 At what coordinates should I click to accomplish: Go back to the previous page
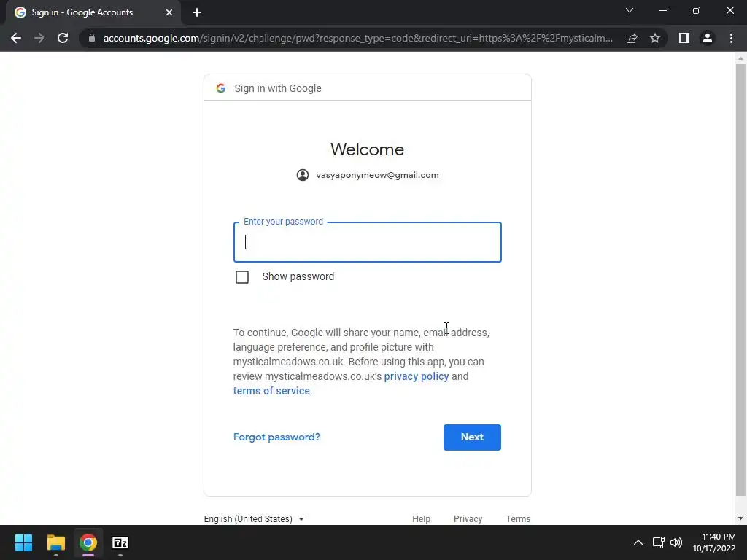pyautogui.click(x=16, y=38)
